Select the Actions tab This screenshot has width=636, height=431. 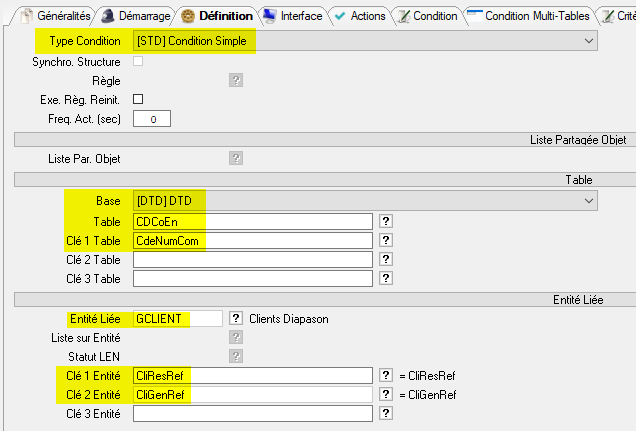pyautogui.click(x=359, y=16)
